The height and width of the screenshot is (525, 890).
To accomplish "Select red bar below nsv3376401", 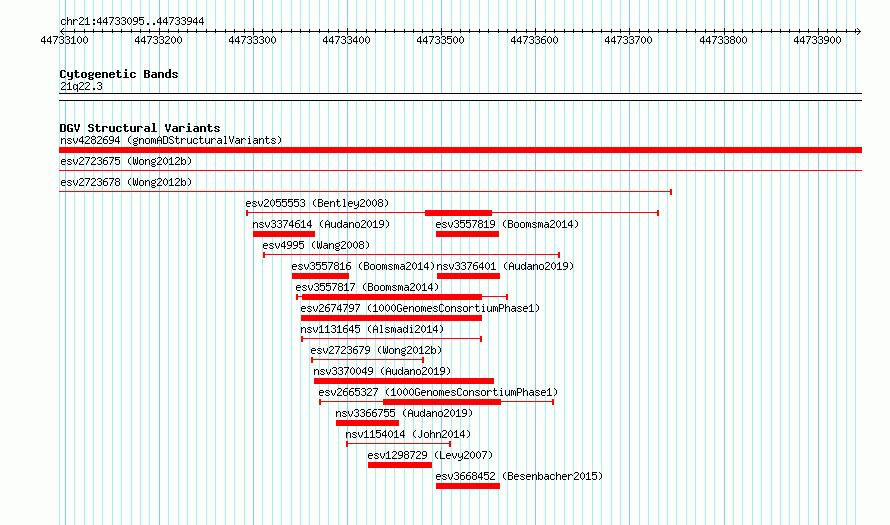I will tap(468, 276).
